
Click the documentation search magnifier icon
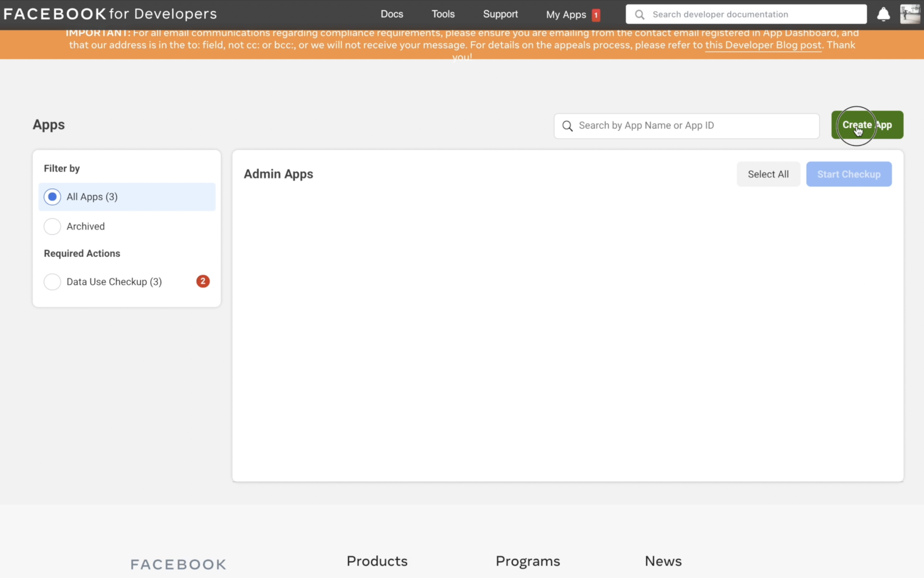coord(639,15)
